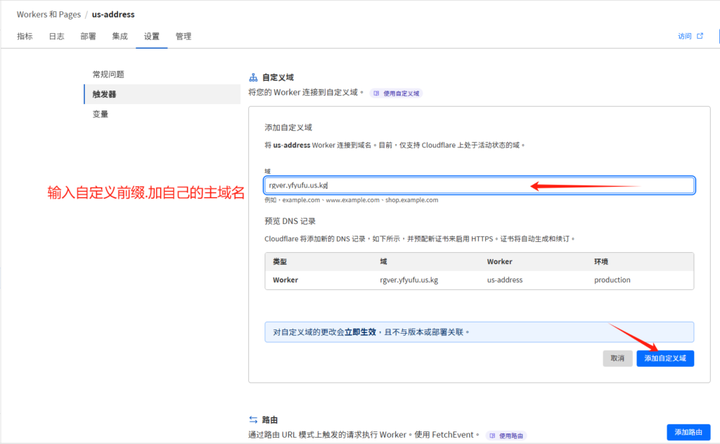Click the us-address cell in DNS table
The width and height of the screenshot is (720, 444).
(x=505, y=280)
